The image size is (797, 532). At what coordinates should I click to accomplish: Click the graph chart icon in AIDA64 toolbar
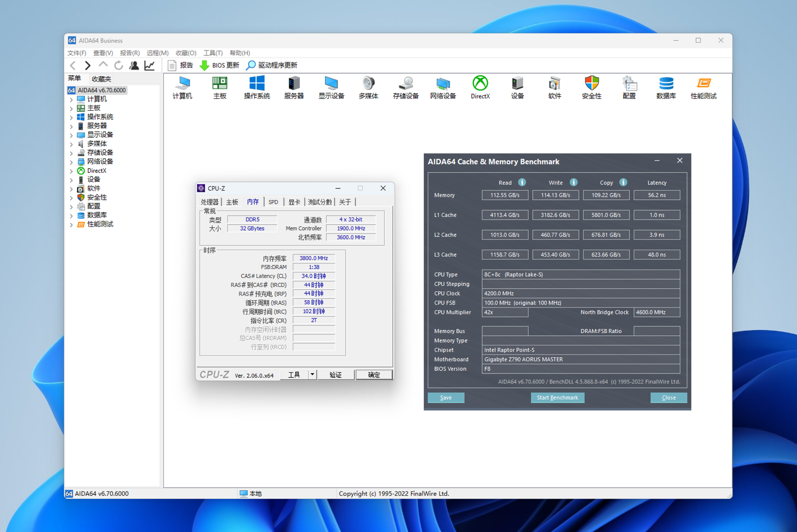tap(150, 65)
